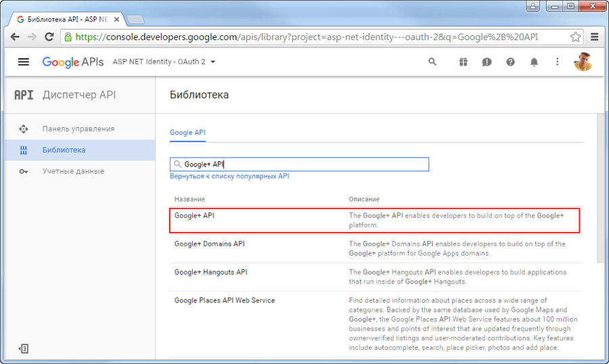The image size is (609, 364).
Task: Click the API Диспетчер API header icon
Action: click(x=24, y=95)
